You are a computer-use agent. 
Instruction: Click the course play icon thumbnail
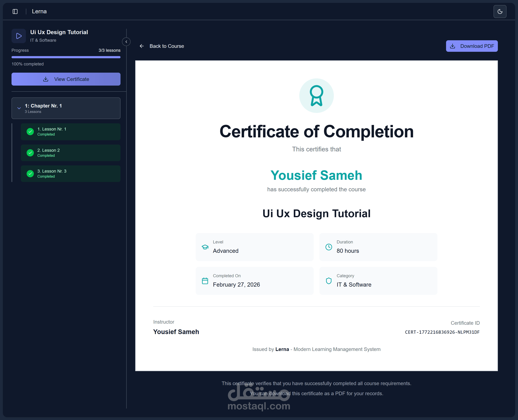pos(19,36)
